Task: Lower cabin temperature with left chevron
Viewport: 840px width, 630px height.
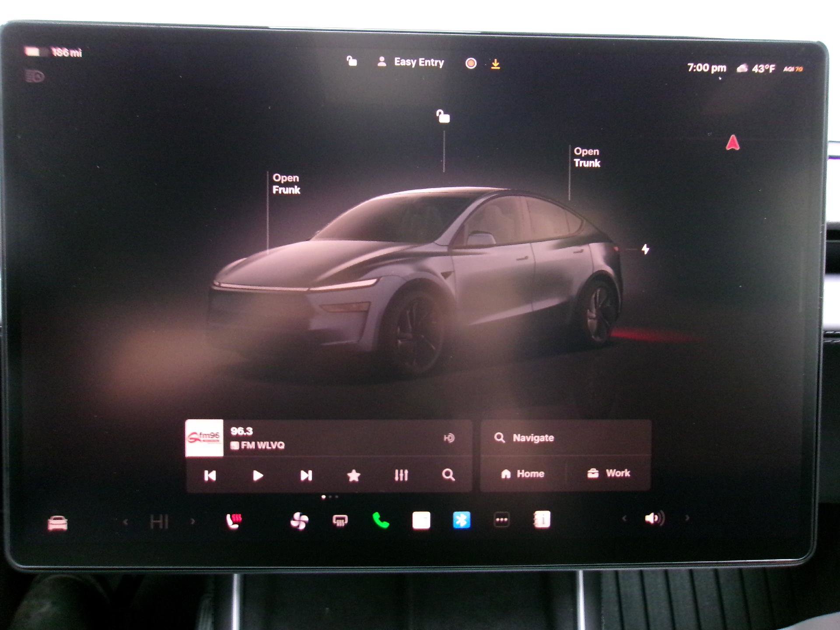Action: point(126,521)
